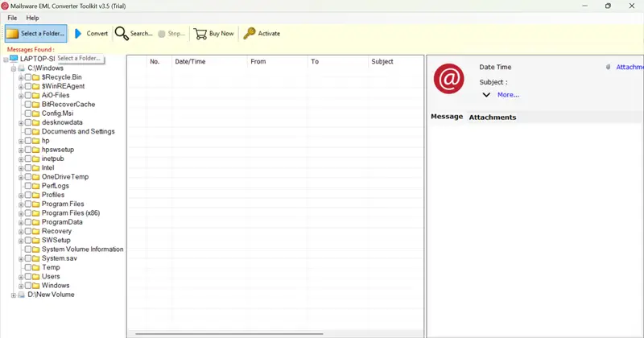Start conversion with the Convert arrow icon
644x338 pixels.
pos(78,34)
